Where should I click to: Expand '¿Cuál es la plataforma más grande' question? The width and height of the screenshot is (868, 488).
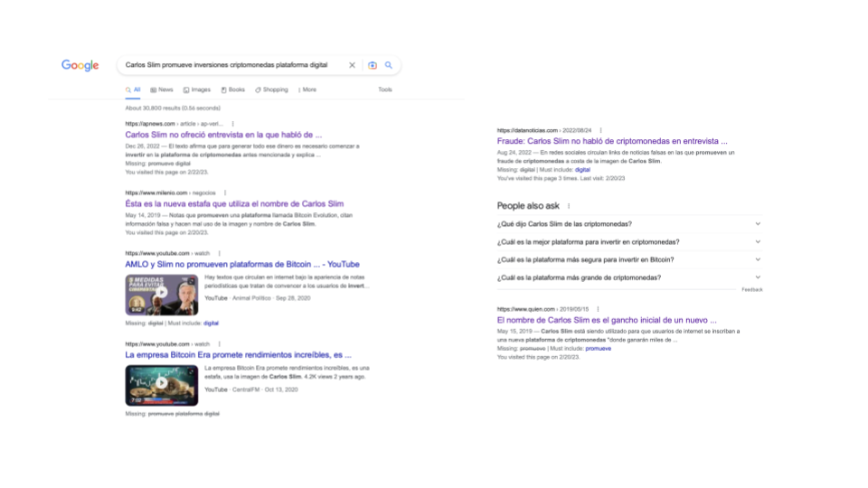pyautogui.click(x=629, y=277)
